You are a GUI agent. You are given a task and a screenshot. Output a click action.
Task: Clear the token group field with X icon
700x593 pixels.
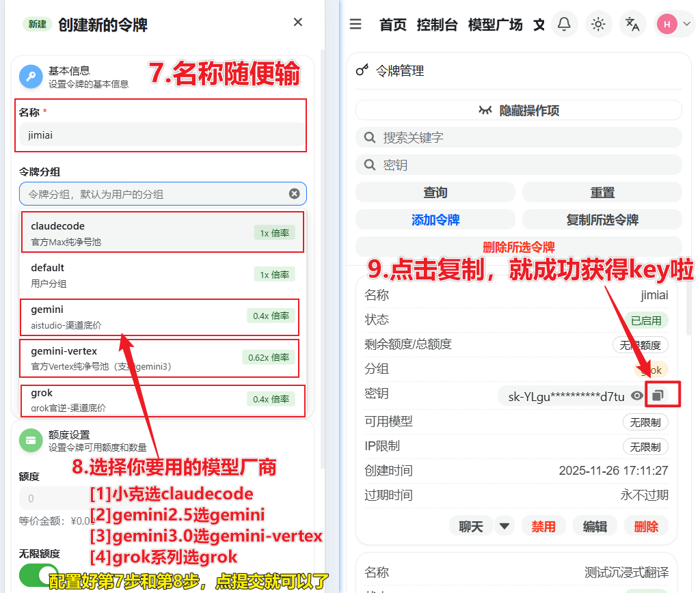click(x=294, y=194)
